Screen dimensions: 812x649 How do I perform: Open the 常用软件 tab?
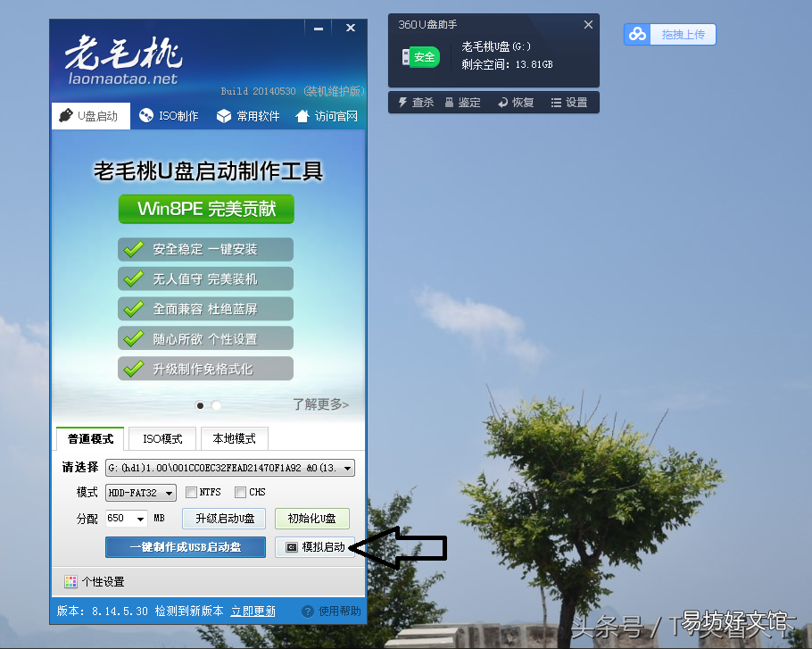pos(248,115)
